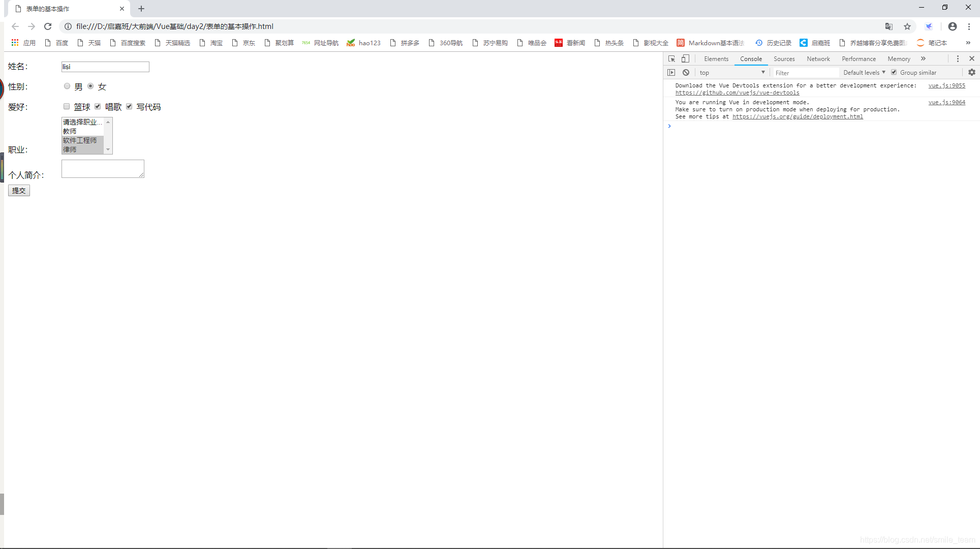Toggle the device toolbar in DevTools
The height and width of the screenshot is (549, 980).
pos(685,58)
